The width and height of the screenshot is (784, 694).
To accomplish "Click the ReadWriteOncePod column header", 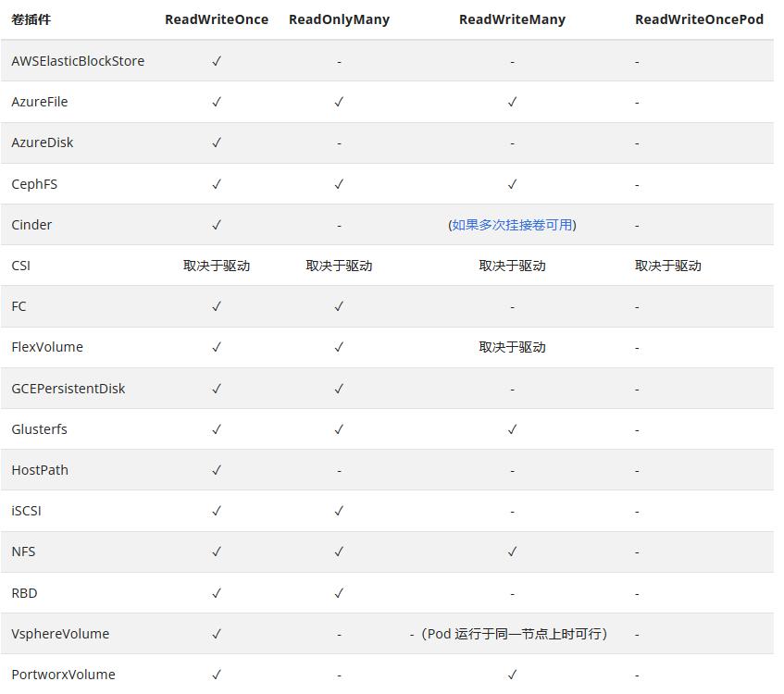I will tap(699, 19).
